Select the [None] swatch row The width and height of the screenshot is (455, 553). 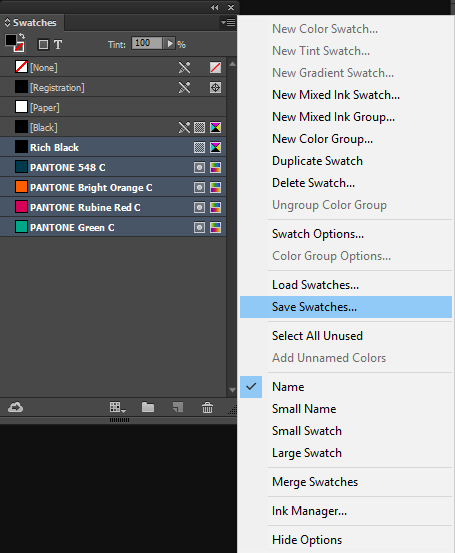click(x=113, y=67)
